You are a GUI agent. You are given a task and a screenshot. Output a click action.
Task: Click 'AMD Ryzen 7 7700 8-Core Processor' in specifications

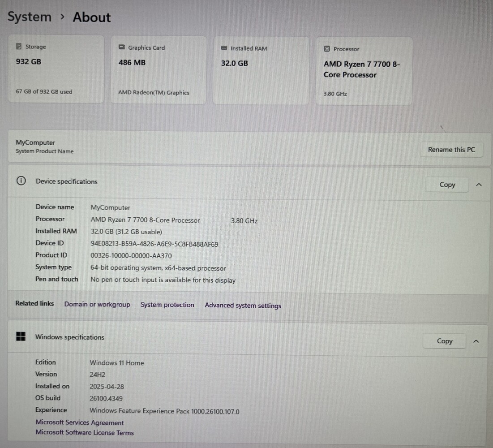click(145, 220)
